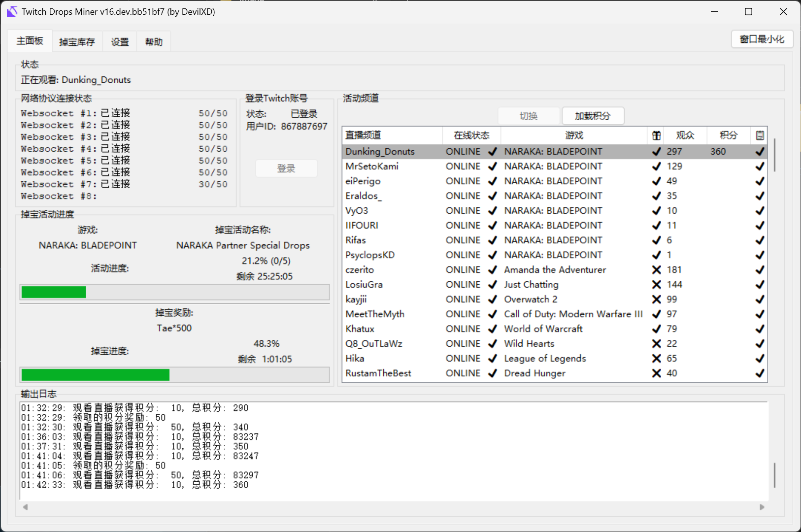This screenshot has height=532, width=801.
Task: Click the gift drops column header icon
Action: point(656,135)
